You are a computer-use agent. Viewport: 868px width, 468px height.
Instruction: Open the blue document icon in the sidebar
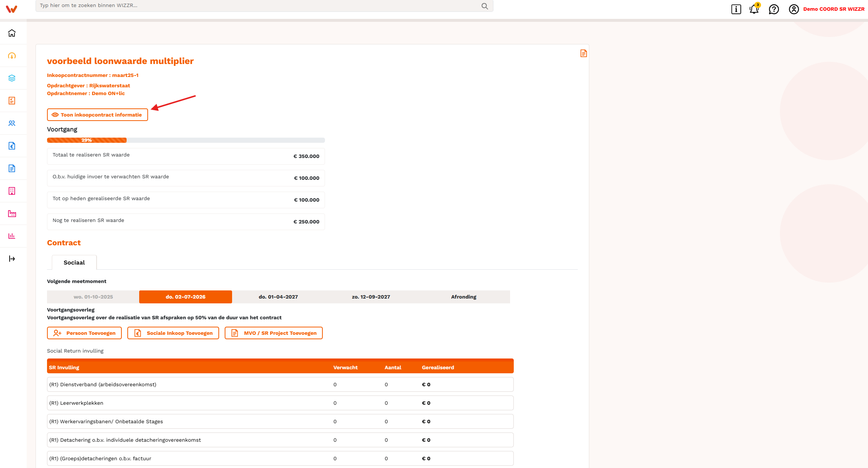[12, 168]
